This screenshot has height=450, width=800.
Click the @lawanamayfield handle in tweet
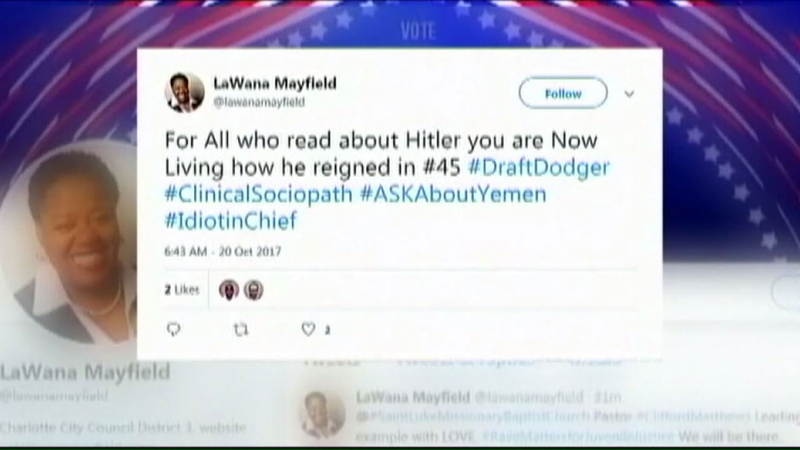(x=259, y=102)
